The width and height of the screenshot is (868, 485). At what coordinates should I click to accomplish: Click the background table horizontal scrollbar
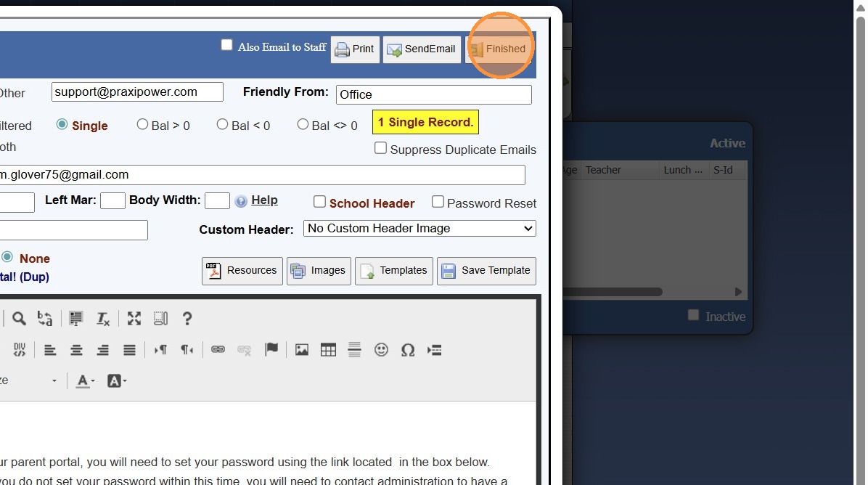(x=613, y=292)
